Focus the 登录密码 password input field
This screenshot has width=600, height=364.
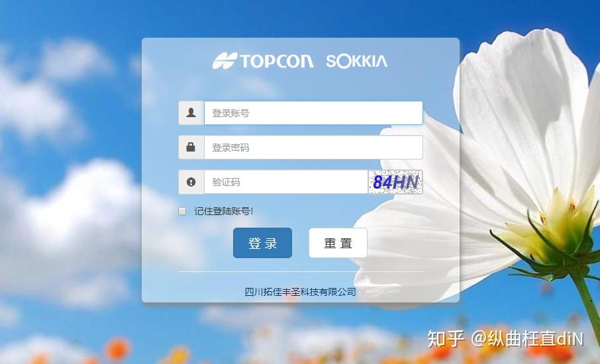(313, 147)
